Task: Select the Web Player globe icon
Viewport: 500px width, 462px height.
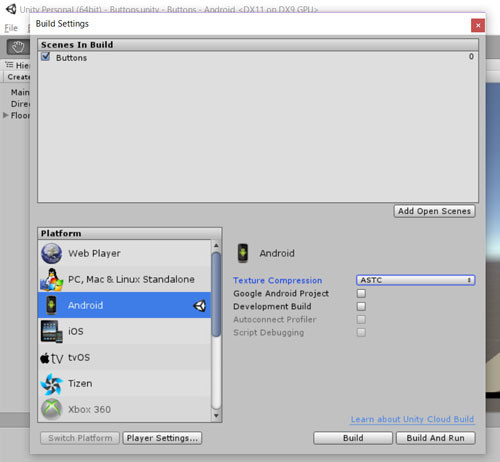Action: click(x=51, y=253)
